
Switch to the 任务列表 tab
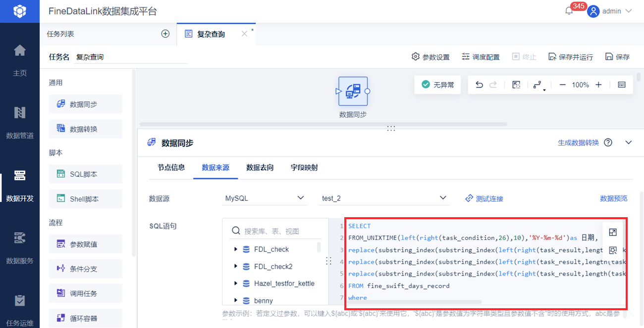60,34
